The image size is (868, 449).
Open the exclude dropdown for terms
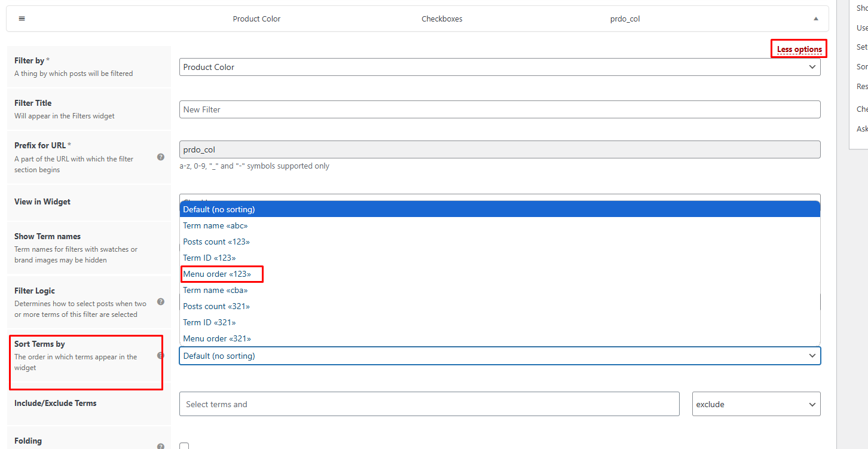tap(756, 404)
